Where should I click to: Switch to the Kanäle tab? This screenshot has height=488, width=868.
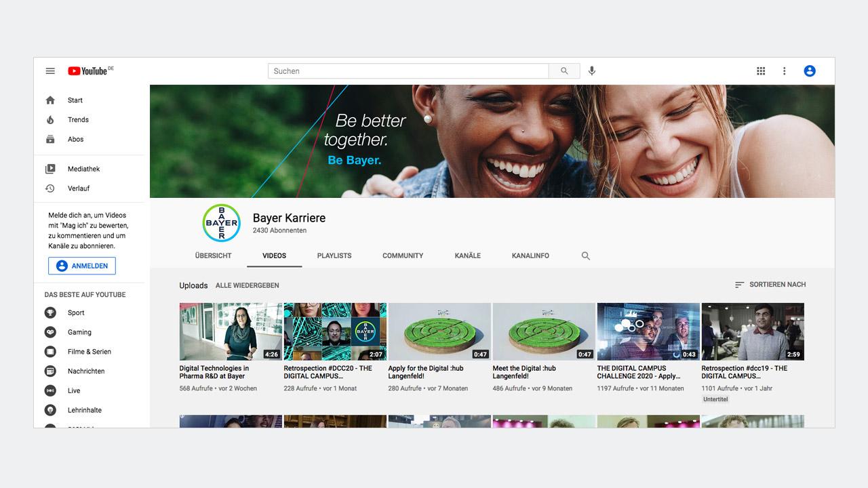click(468, 256)
